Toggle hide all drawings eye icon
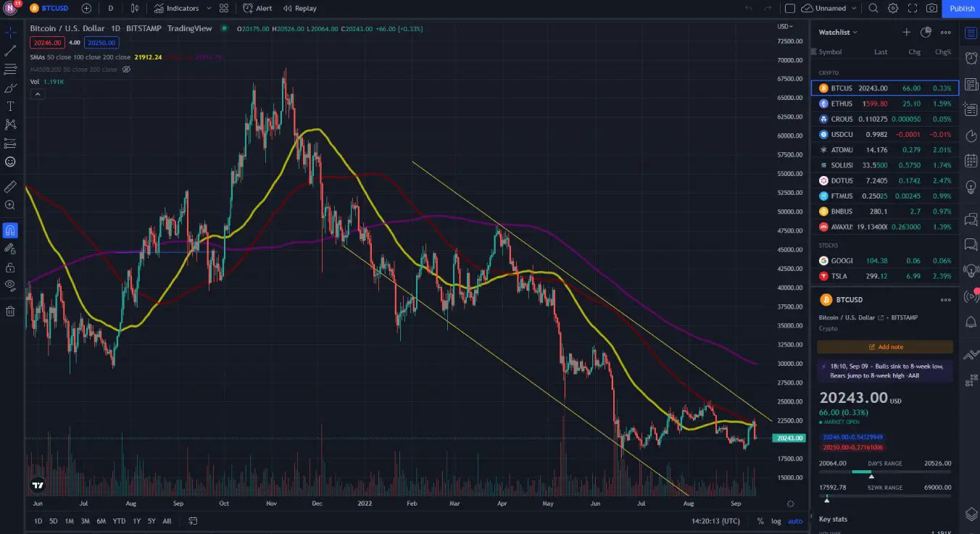This screenshot has height=534, width=980. click(10, 285)
